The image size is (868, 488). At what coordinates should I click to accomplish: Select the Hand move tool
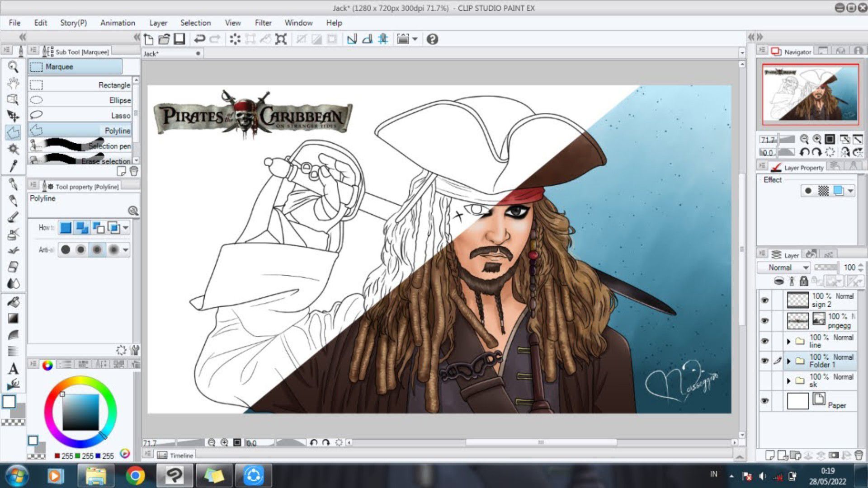point(13,83)
